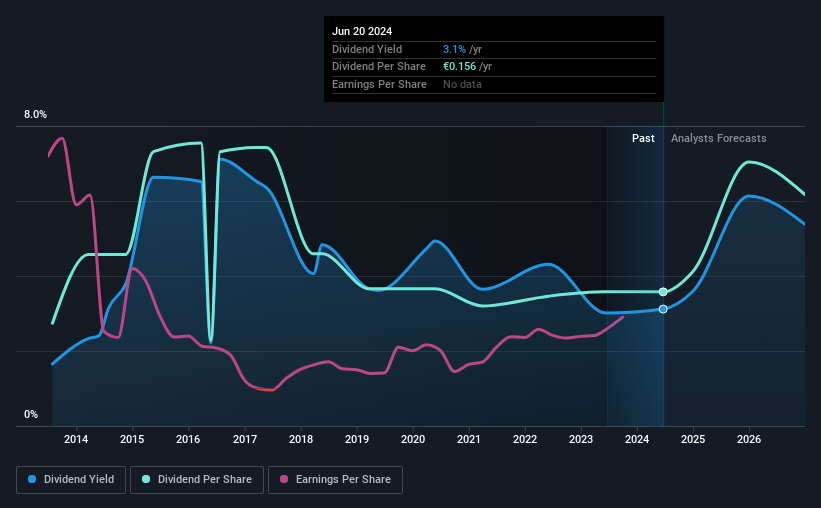Image resolution: width=821 pixels, height=508 pixels.
Task: Select the 2024 x-axis label
Action: [637, 439]
